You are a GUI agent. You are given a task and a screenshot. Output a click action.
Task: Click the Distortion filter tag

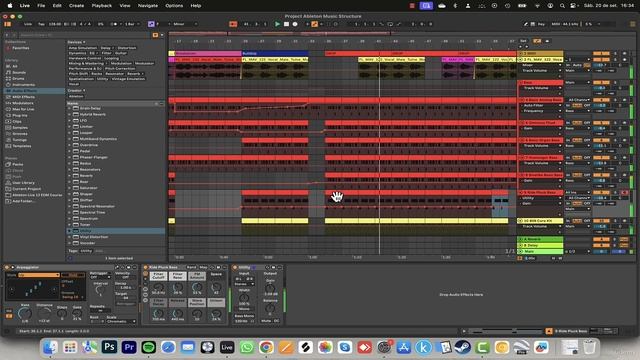[x=127, y=48]
